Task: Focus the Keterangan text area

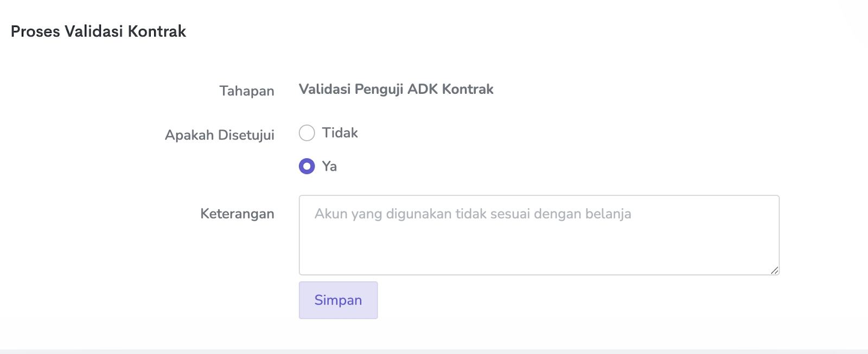Action: pyautogui.click(x=539, y=235)
